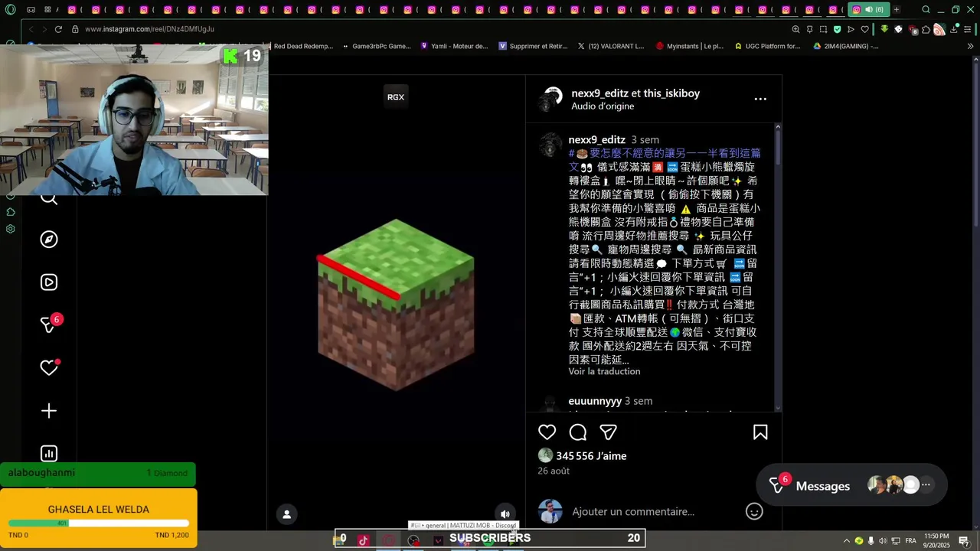Bookmark page with address bar heart icon
The width and height of the screenshot is (980, 551).
[864, 29]
